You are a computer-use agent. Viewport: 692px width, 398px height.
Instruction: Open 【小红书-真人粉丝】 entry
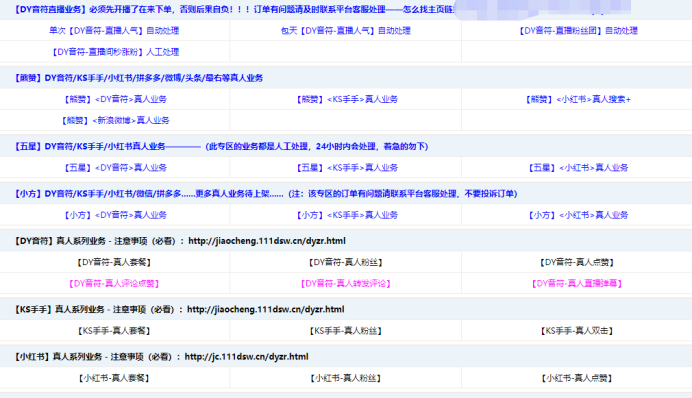tap(346, 378)
